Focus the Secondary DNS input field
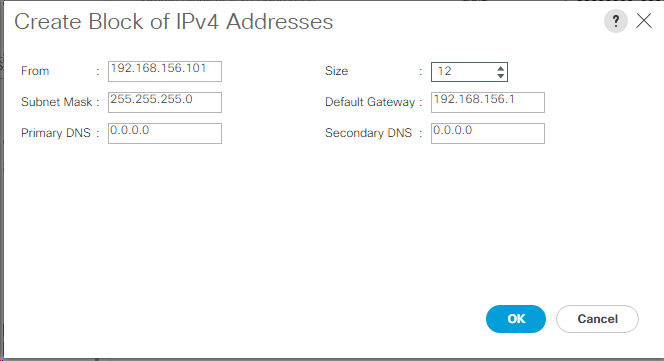The height and width of the screenshot is (361, 664). point(488,133)
